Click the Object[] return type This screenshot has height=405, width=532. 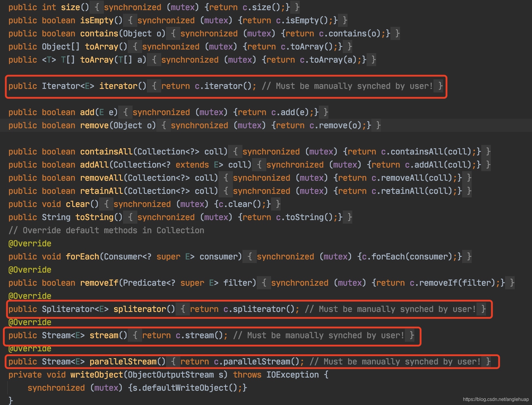coord(61,47)
